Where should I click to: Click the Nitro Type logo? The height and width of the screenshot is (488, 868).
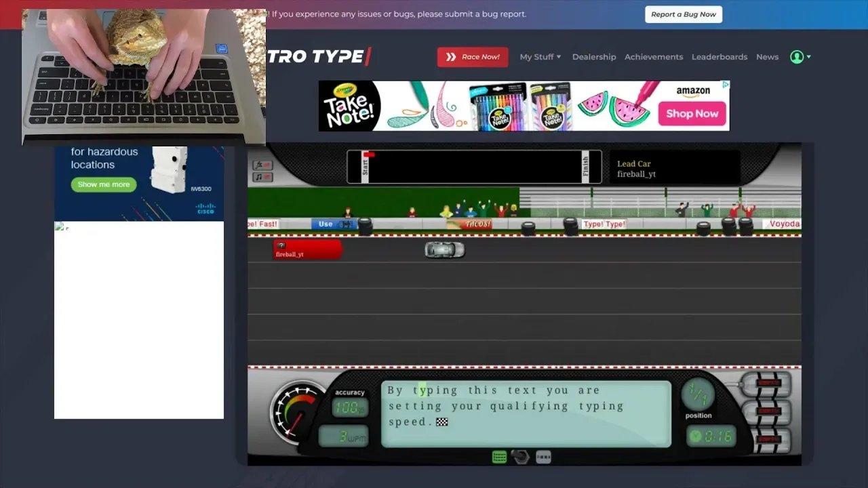pos(319,57)
